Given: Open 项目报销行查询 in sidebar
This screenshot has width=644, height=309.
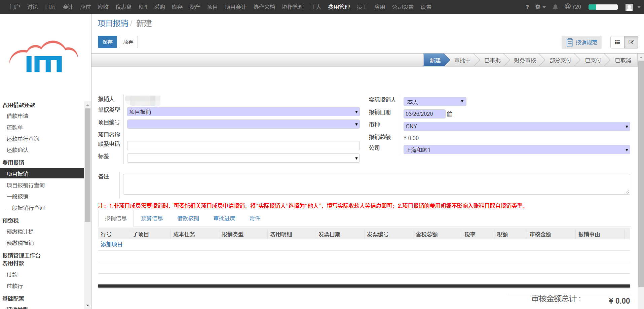Looking at the screenshot, I should tap(26, 185).
